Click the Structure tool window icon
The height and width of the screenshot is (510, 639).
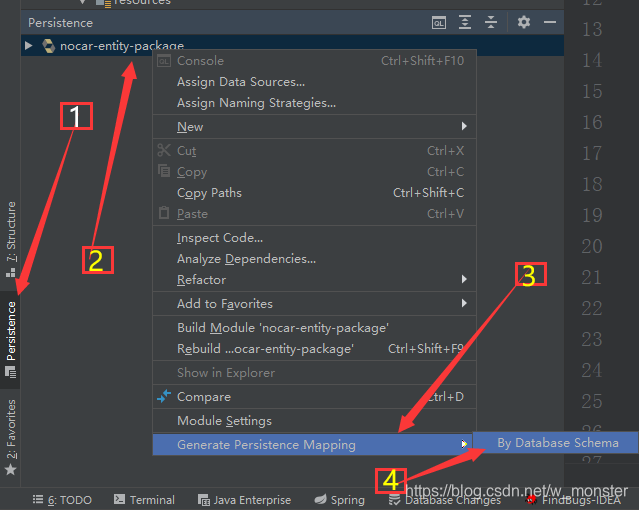click(11, 272)
